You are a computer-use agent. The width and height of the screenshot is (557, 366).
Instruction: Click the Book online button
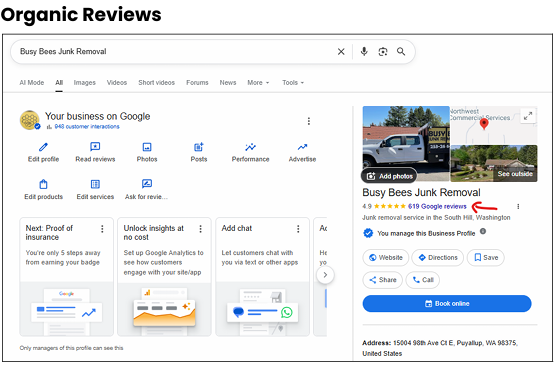point(447,304)
